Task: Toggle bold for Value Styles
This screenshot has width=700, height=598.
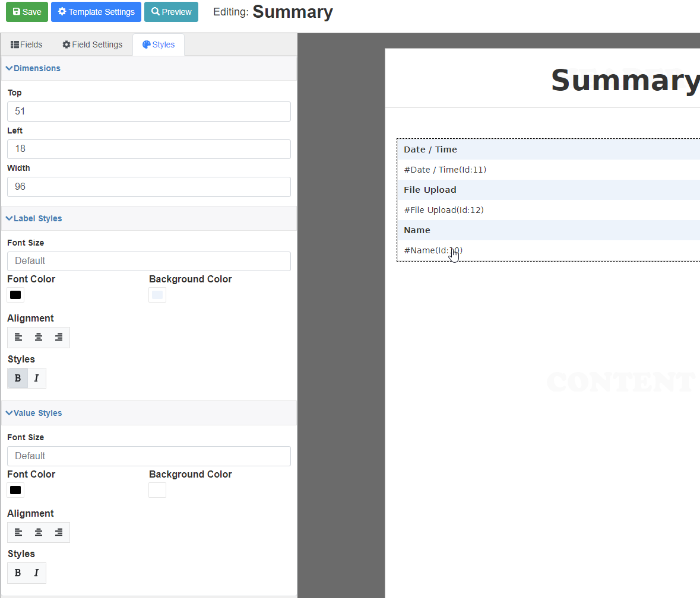Action: pos(18,573)
